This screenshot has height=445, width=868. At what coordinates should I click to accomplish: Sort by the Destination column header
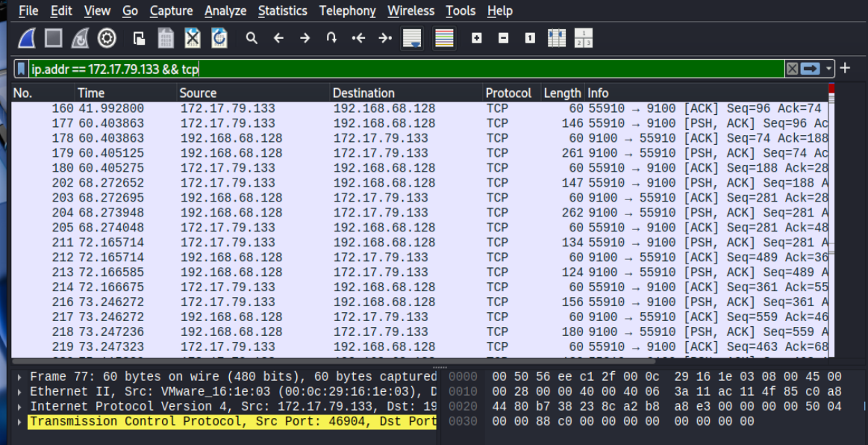tap(406, 93)
